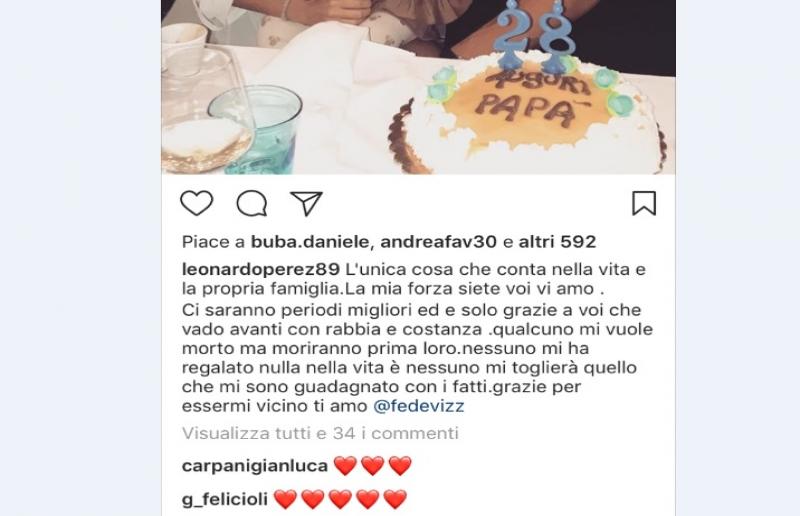Expand comments via Visualizza tutti e 34 commenti

[x=320, y=433]
